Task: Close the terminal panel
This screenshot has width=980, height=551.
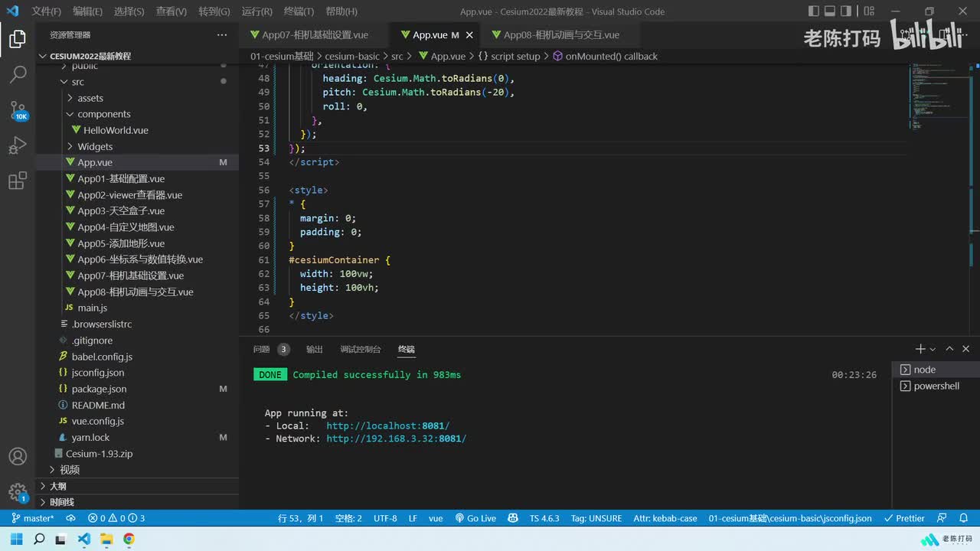Action: (x=965, y=349)
